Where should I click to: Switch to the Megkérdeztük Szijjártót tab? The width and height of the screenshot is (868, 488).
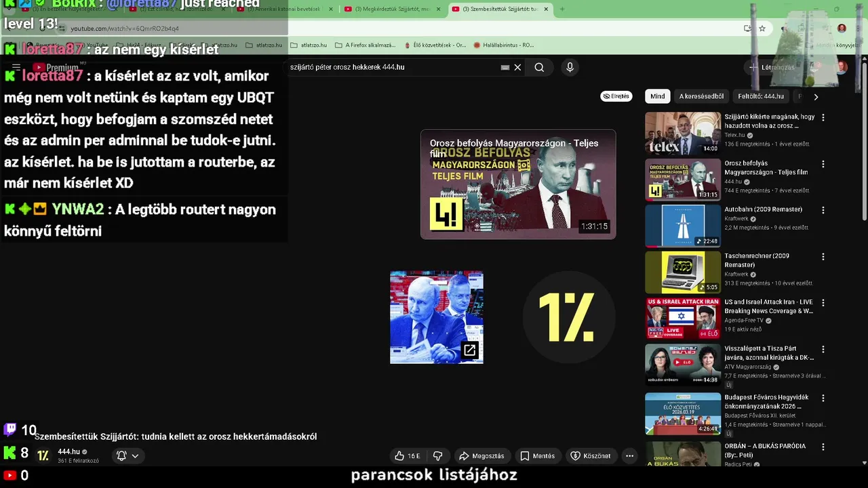[392, 9]
